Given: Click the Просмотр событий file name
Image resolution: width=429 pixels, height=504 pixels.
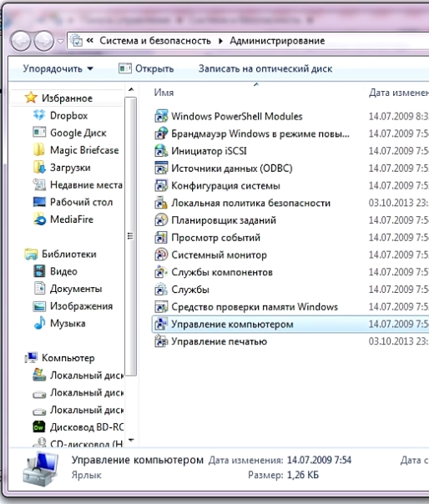Looking at the screenshot, I should pyautogui.click(x=215, y=238).
